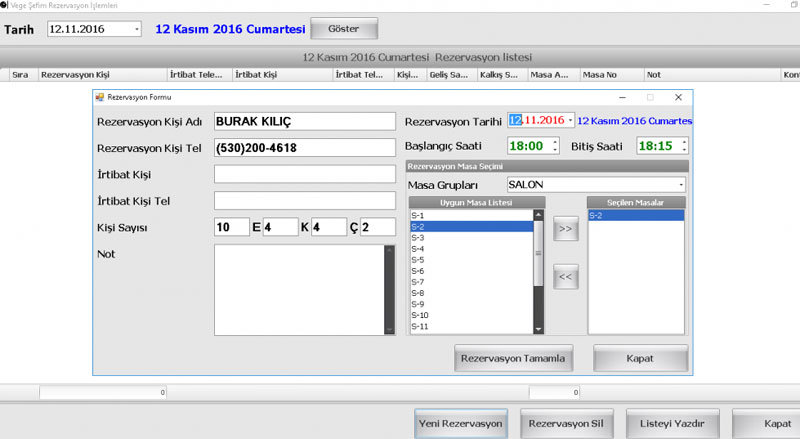Click the Kişi... column header
This screenshot has height=439, width=800.
(410, 75)
